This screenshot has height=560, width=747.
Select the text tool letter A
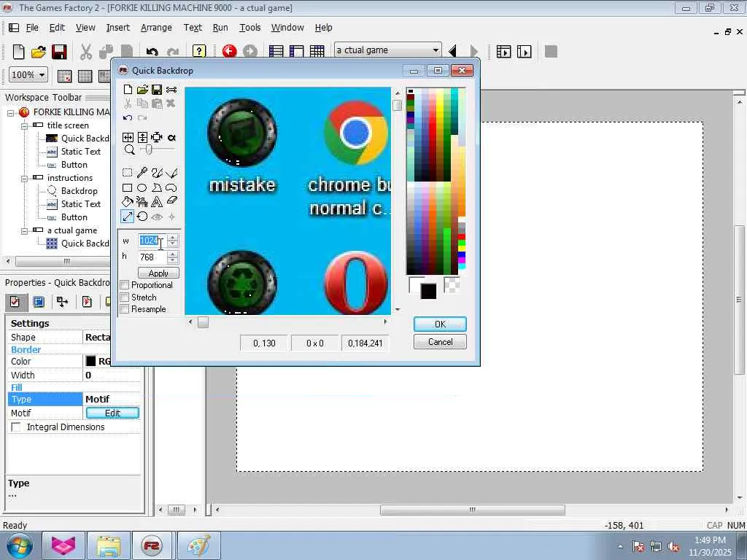click(x=157, y=202)
